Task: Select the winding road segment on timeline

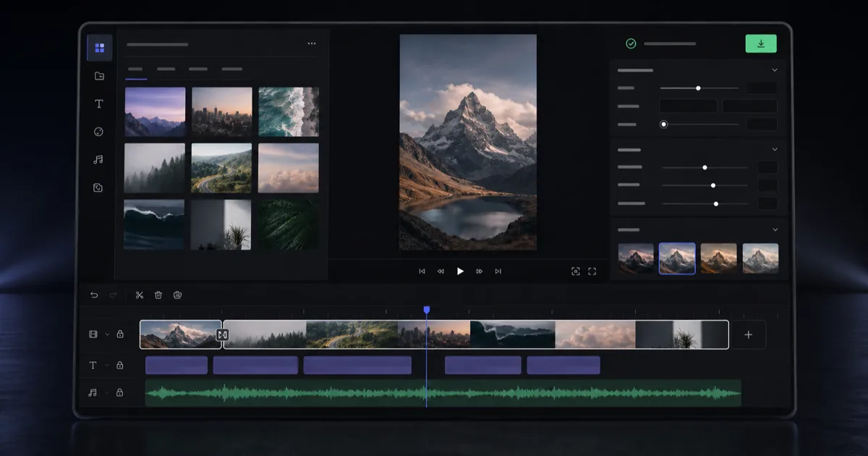Action: [x=352, y=334]
